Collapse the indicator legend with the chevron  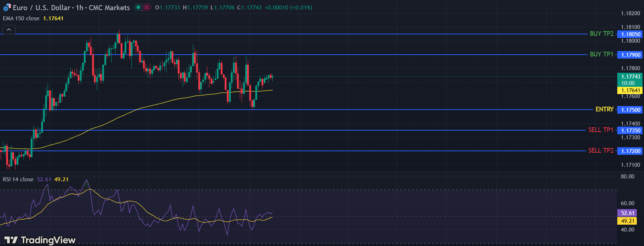pos(9,30)
